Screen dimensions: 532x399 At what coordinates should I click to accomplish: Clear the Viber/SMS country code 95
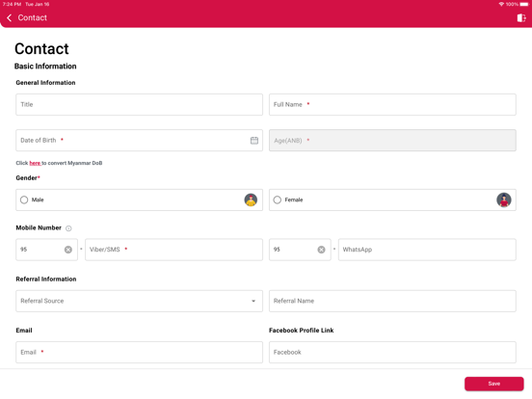[x=68, y=250]
